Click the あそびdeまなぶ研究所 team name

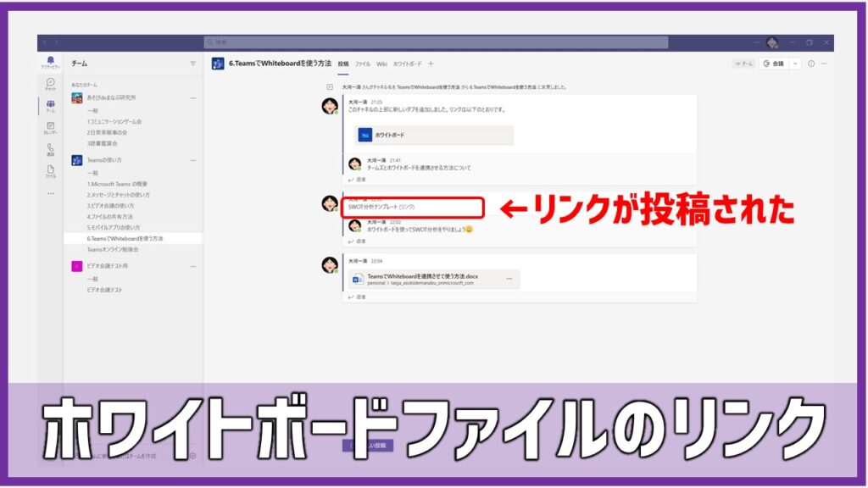click(111, 98)
